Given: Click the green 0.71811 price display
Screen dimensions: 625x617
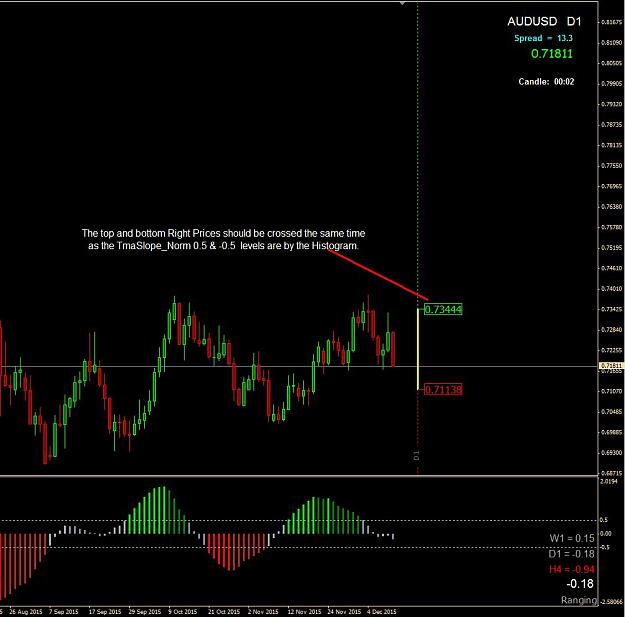Looking at the screenshot, I should pos(552,53).
